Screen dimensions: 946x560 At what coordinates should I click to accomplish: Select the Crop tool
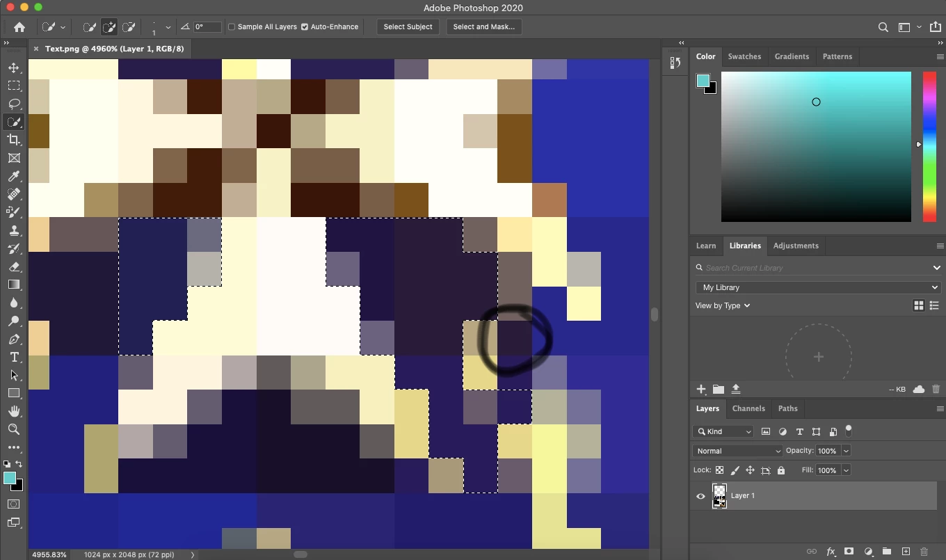coord(13,140)
